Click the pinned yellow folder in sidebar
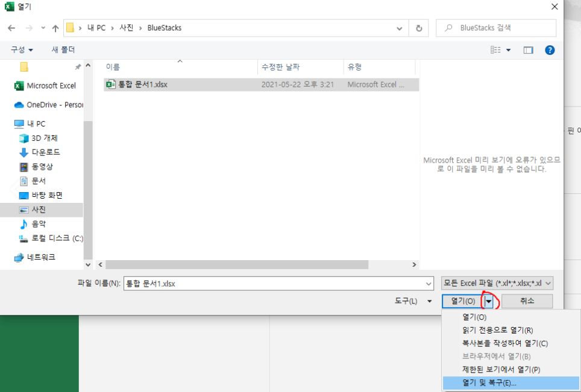This screenshot has height=392, width=581. pos(24,67)
